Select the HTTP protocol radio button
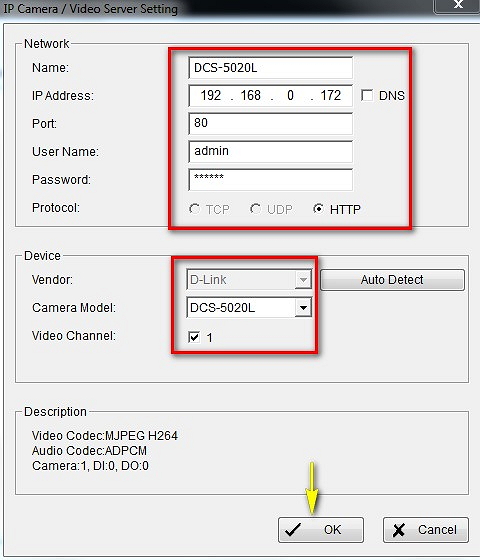 (318, 209)
